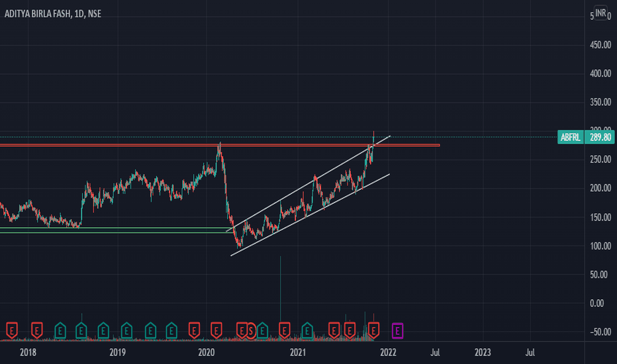The height and width of the screenshot is (364, 617).
Task: Click the 2022 time axis label
Action: click(x=388, y=352)
